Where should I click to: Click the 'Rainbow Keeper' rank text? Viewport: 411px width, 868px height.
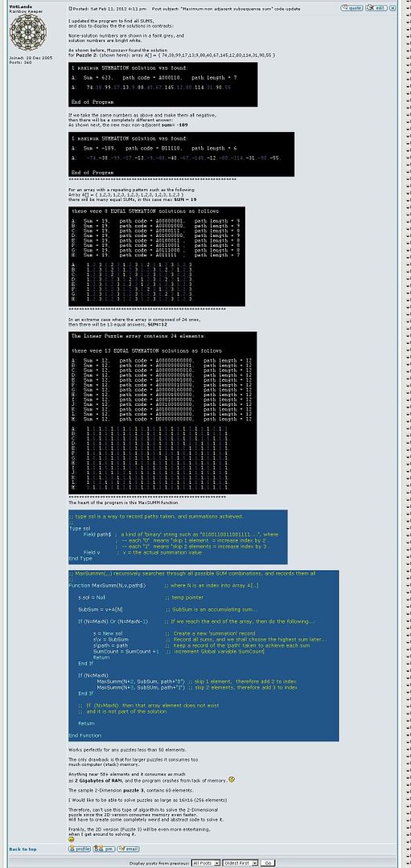26,11
